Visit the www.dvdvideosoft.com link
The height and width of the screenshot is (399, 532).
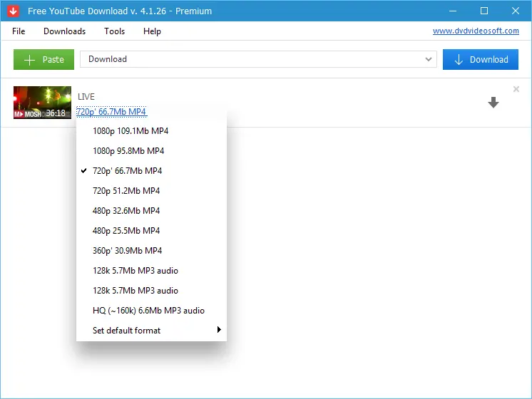click(476, 31)
